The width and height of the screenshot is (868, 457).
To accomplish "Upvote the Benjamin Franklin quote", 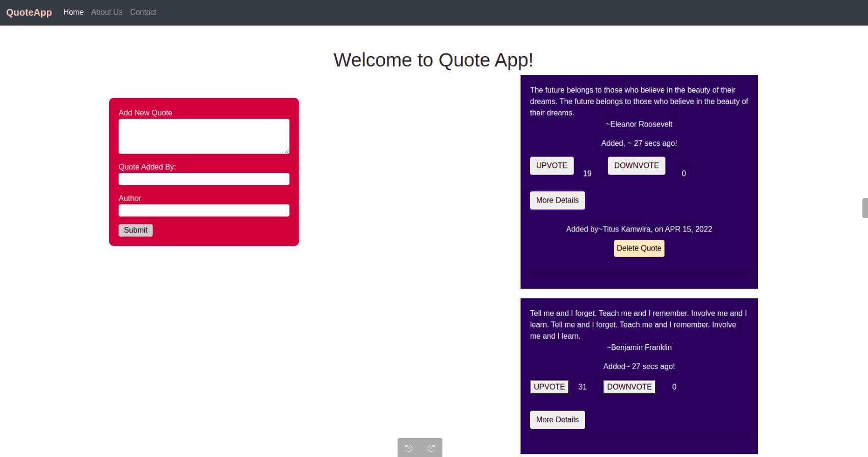I will tap(549, 387).
